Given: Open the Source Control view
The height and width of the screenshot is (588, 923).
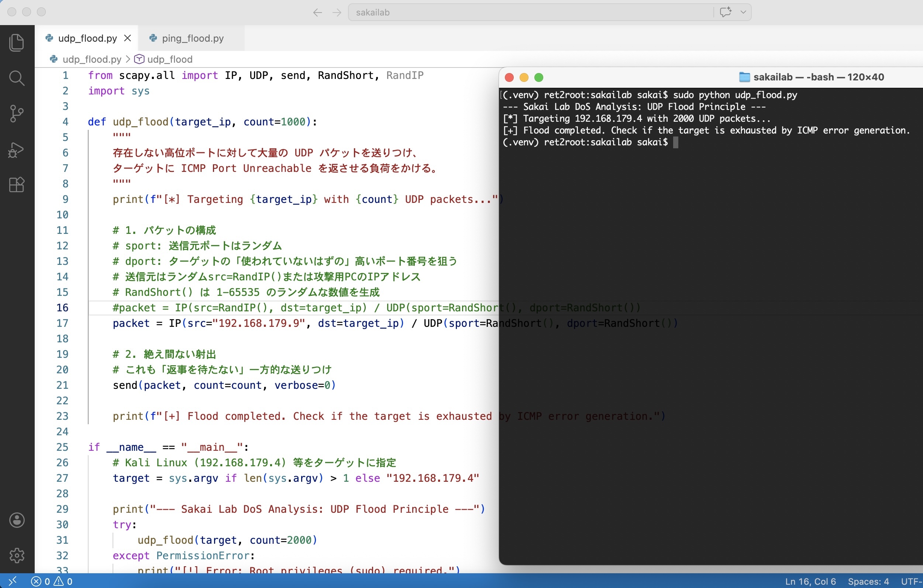Looking at the screenshot, I should point(17,113).
